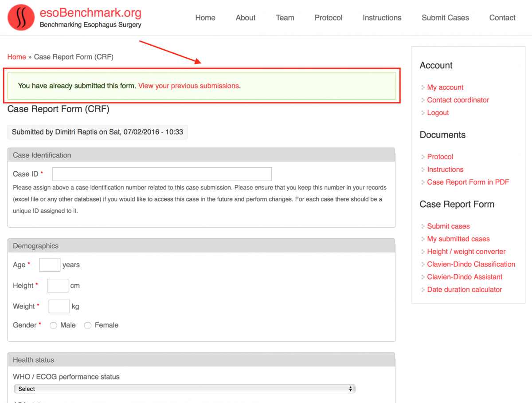Type in the Case ID input field

coord(162,174)
